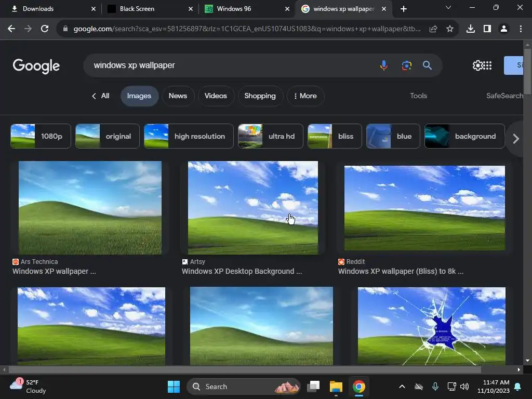Open the Ars Technica wallpaper image
The image size is (532, 399).
(90, 208)
